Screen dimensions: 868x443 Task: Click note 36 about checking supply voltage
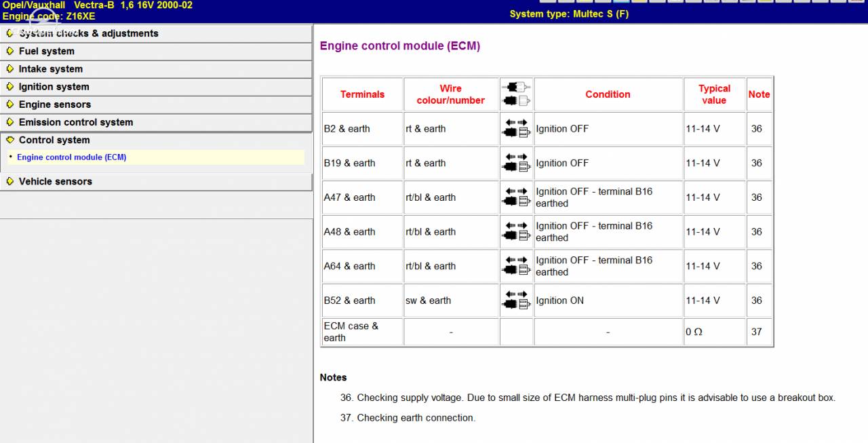(x=588, y=398)
